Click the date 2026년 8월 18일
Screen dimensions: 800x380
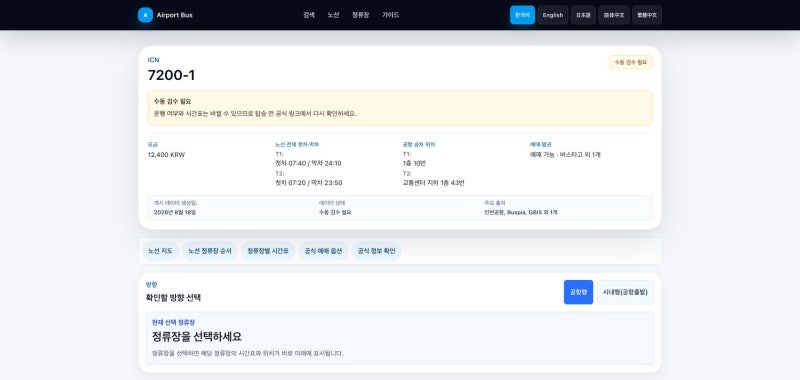coord(175,212)
